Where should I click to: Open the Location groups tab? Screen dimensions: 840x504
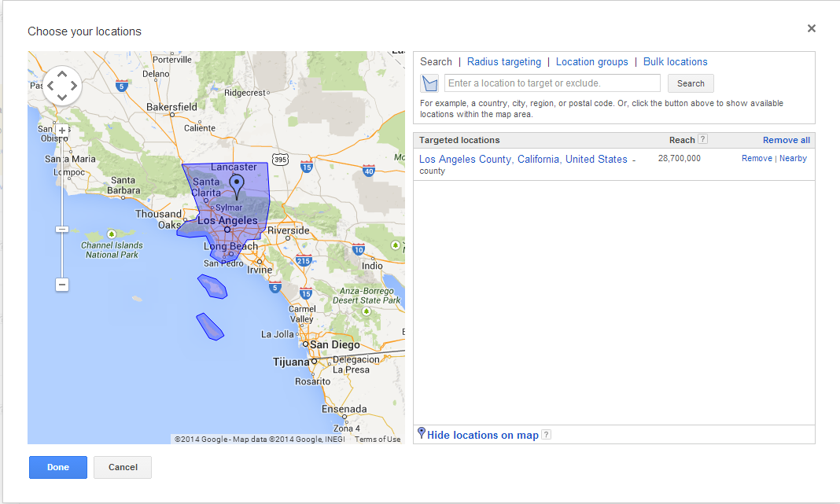pos(592,62)
